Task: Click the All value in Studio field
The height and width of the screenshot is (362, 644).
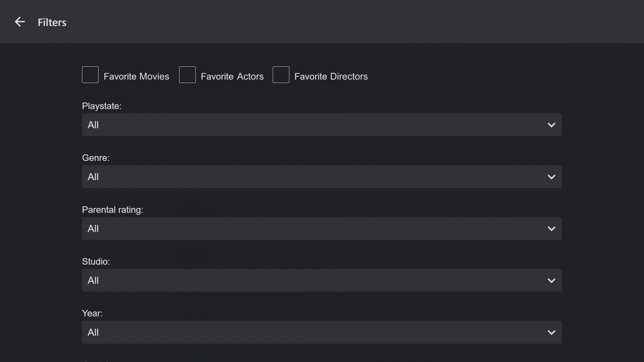Action: (93, 280)
